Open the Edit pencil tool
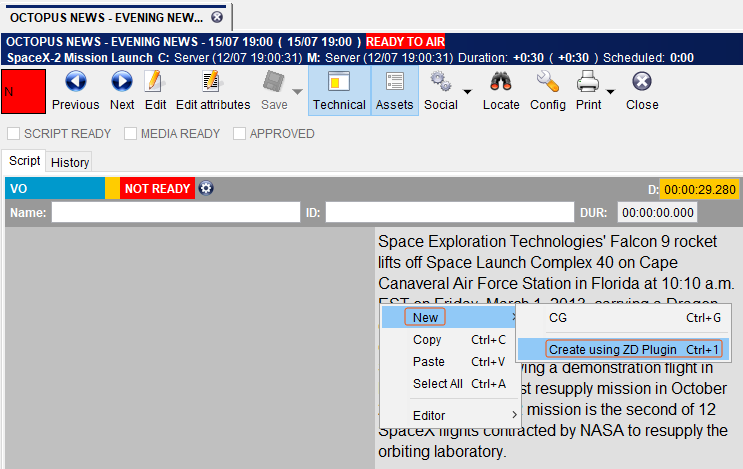 (x=155, y=83)
